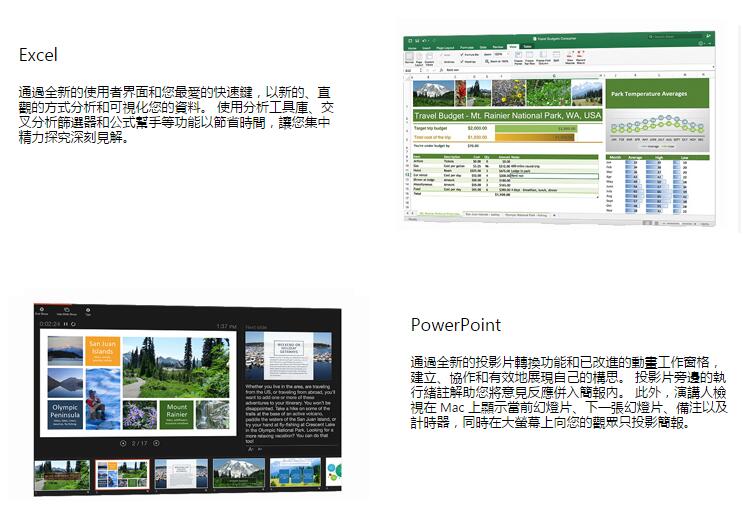Image resolution: width=743 pixels, height=522 pixels.
Task: Open the Review tab in Excel ribbon
Action: coord(498,47)
